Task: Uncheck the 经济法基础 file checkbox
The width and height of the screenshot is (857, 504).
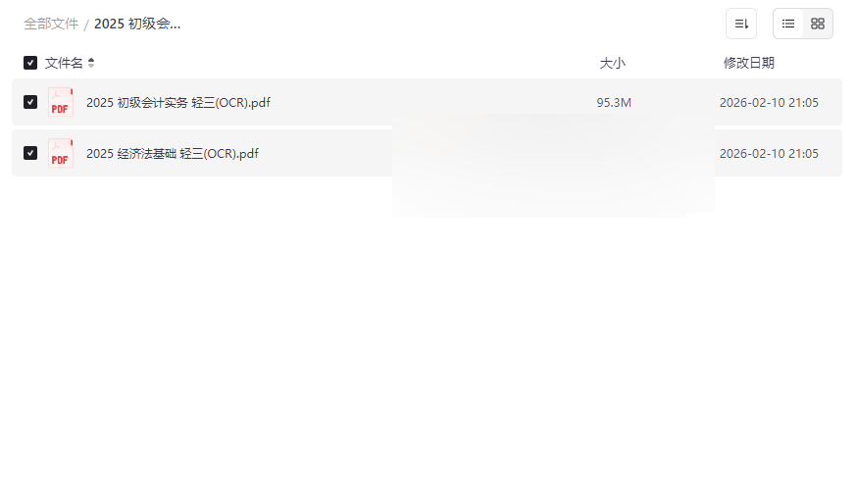Action: click(x=30, y=153)
